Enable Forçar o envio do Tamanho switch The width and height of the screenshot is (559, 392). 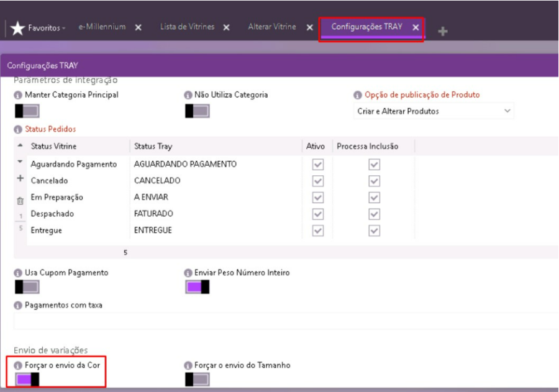tap(197, 380)
